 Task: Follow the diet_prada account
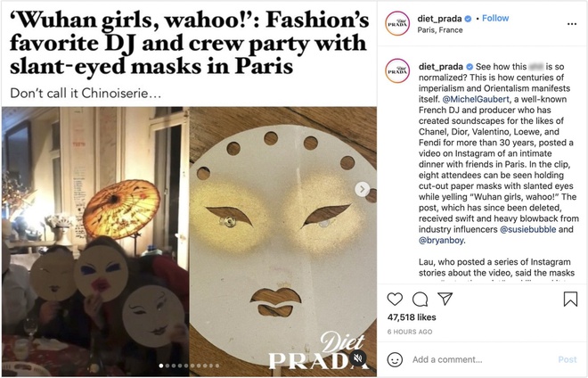click(x=495, y=18)
